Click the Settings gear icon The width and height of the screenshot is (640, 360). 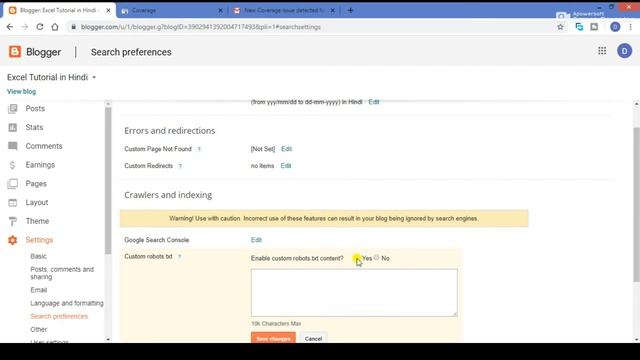tap(13, 240)
